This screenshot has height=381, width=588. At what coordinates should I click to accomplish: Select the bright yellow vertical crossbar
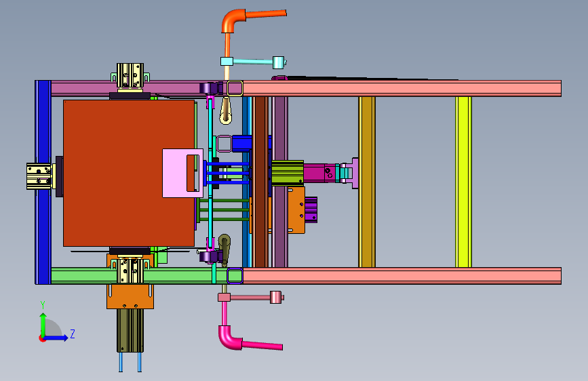(463, 182)
